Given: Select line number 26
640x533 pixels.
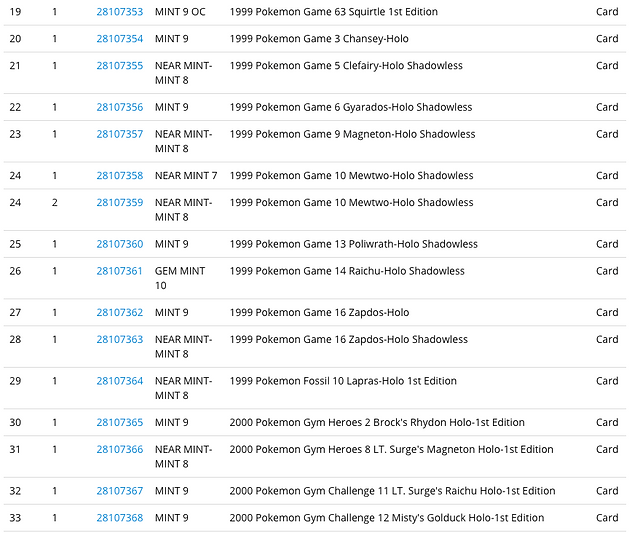Looking at the screenshot, I should tap(15, 271).
